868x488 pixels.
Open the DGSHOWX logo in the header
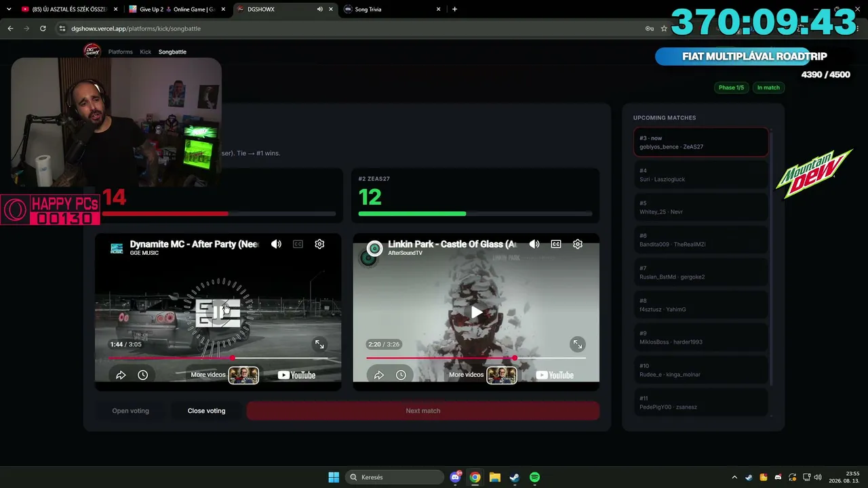click(92, 52)
